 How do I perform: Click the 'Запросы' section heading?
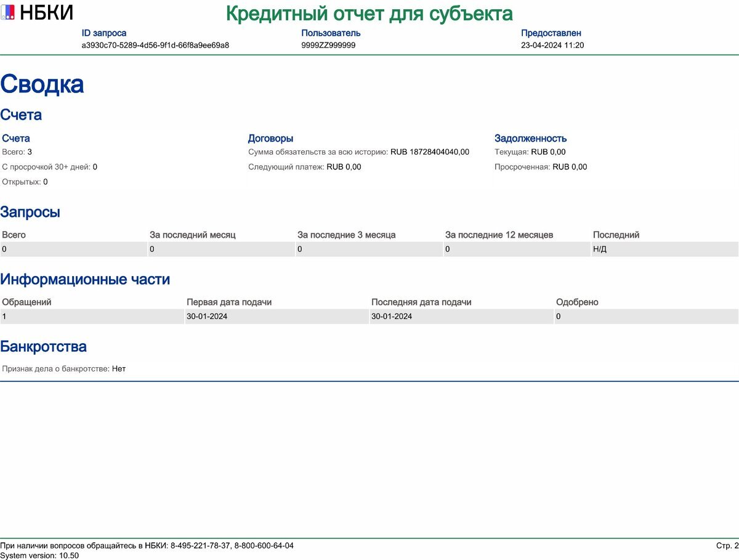point(30,213)
